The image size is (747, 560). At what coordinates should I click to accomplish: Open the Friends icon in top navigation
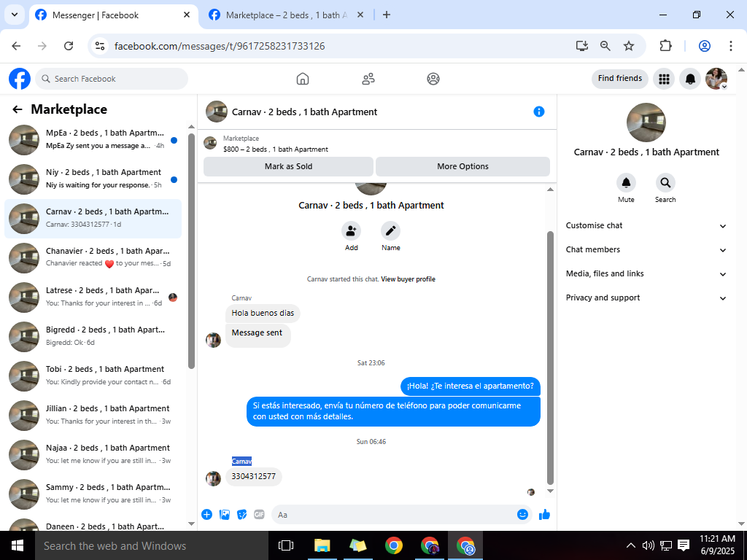pos(368,79)
